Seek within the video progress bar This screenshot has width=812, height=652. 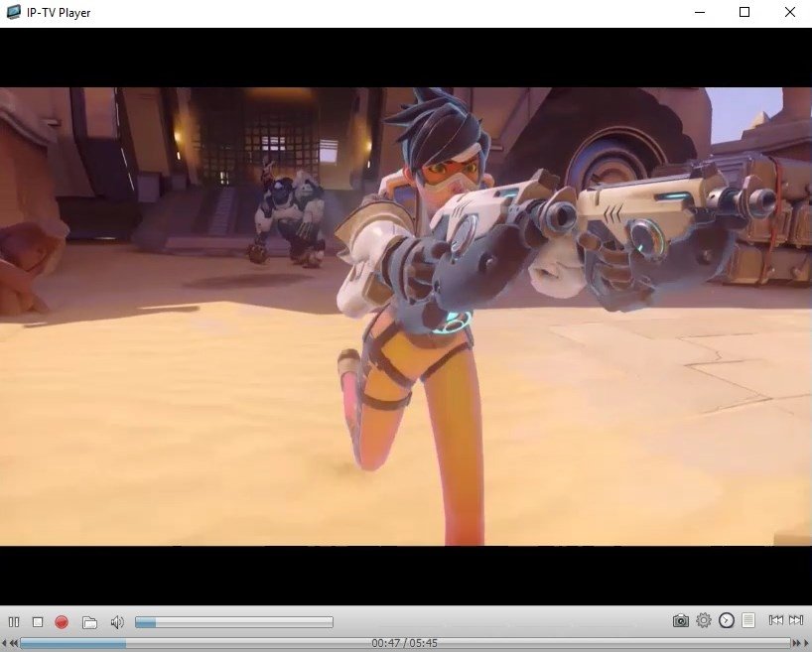[x=405, y=643]
